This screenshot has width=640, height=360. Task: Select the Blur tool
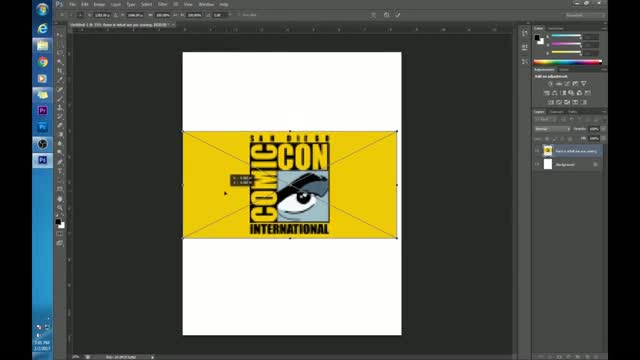pyautogui.click(x=60, y=144)
